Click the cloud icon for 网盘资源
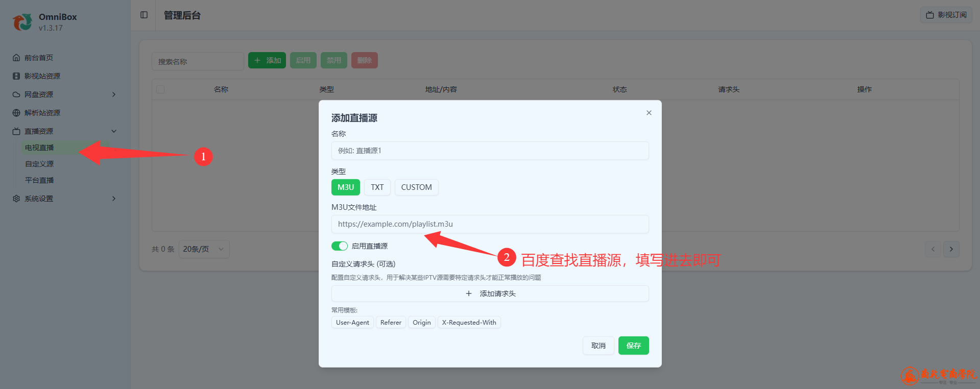The width and height of the screenshot is (980, 389). coord(16,94)
